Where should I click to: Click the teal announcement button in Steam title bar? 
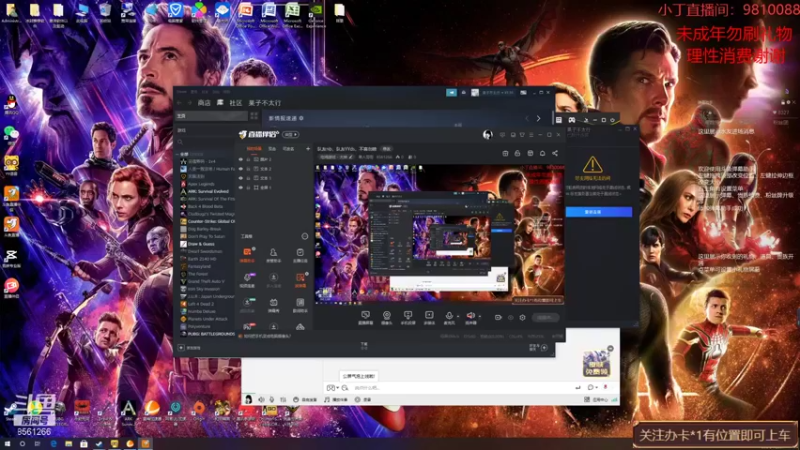[x=452, y=92]
